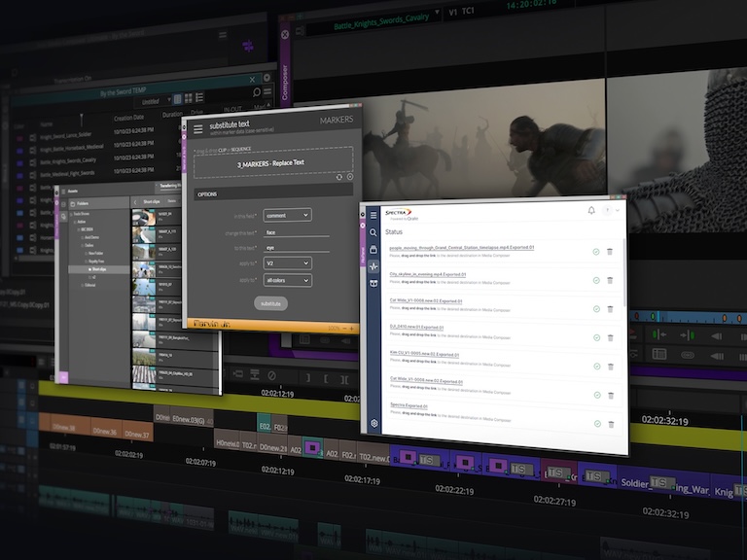Sort bin by Creation Date column header
Screen dimensions: 747x560
click(x=128, y=117)
